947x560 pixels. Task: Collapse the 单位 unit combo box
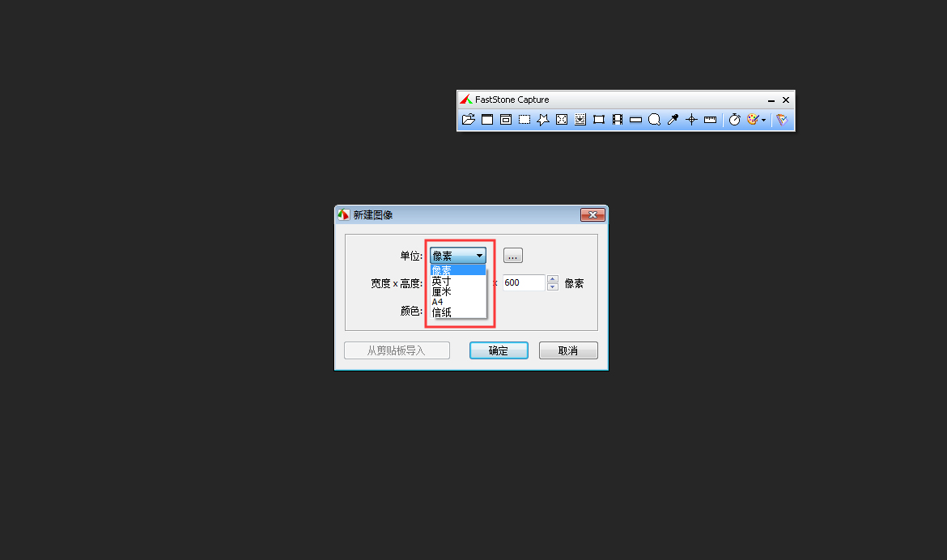coord(458,256)
